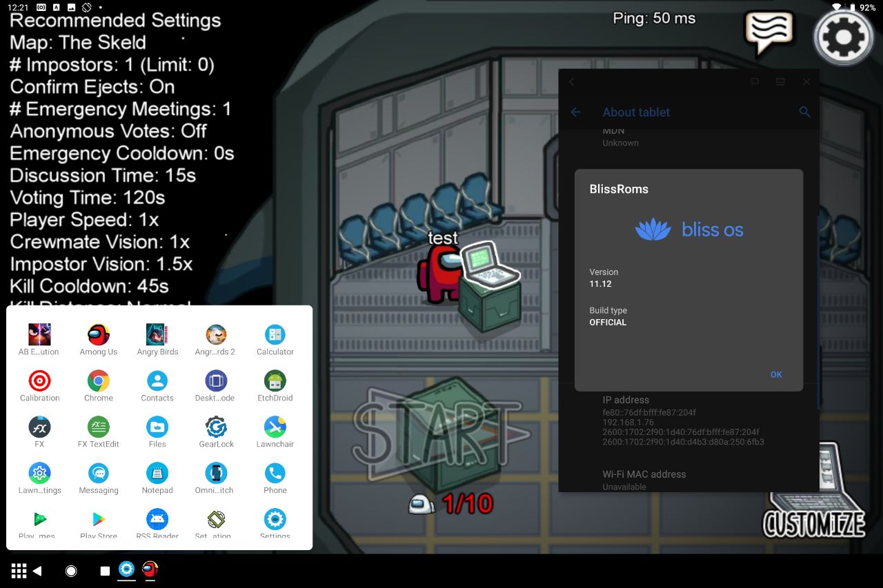Click the Start game button
This screenshot has height=588, width=883.
(x=441, y=433)
